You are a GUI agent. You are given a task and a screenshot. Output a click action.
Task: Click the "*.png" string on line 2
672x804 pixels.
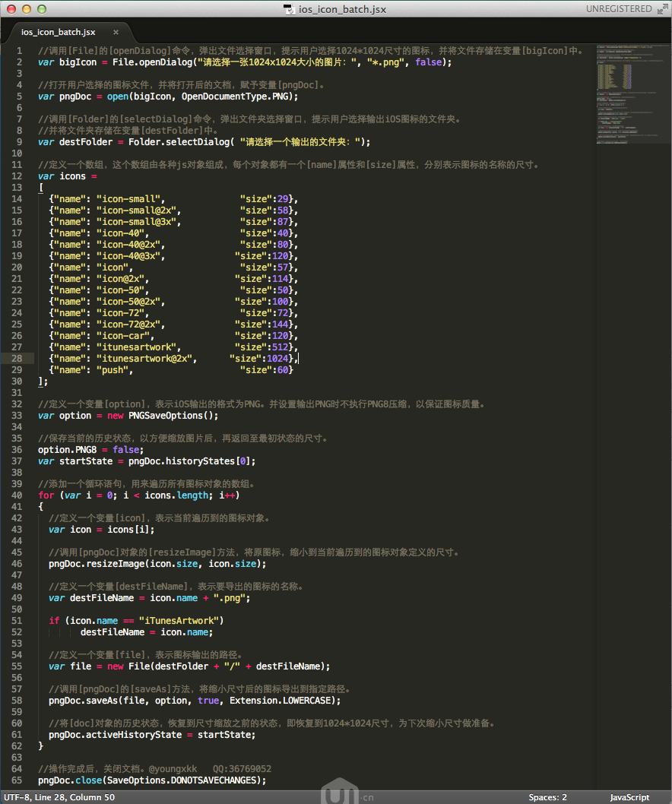point(385,62)
